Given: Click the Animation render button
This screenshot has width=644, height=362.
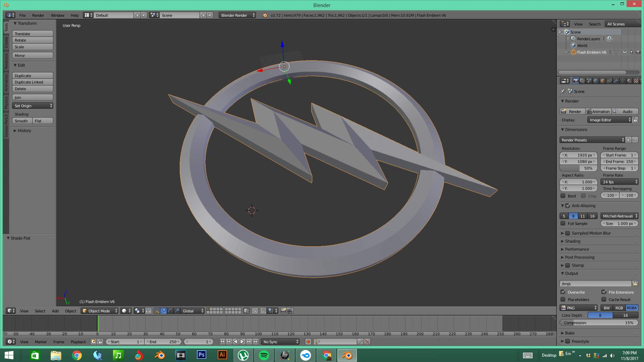Looking at the screenshot, I should tap(598, 111).
